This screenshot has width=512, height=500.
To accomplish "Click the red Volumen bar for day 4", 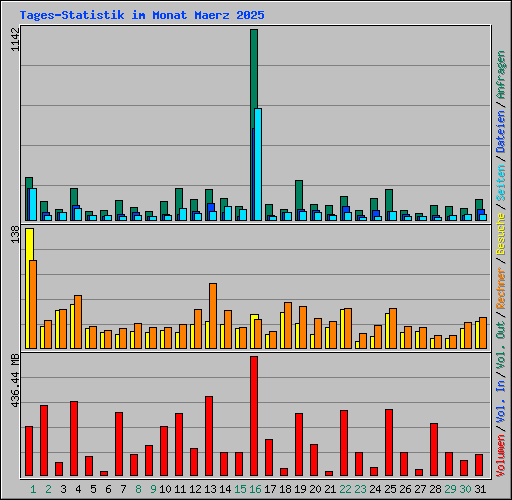I will pos(74,438).
